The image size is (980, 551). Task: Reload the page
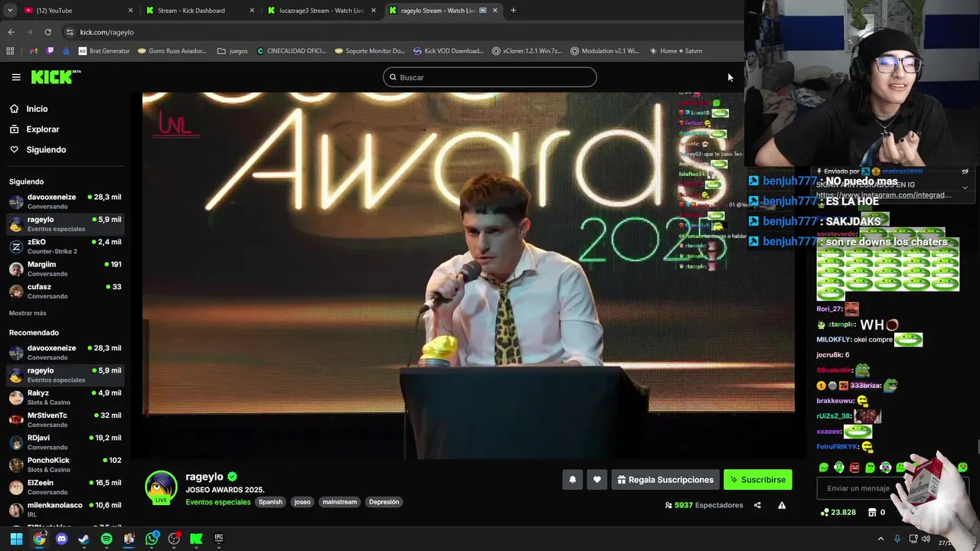(47, 32)
